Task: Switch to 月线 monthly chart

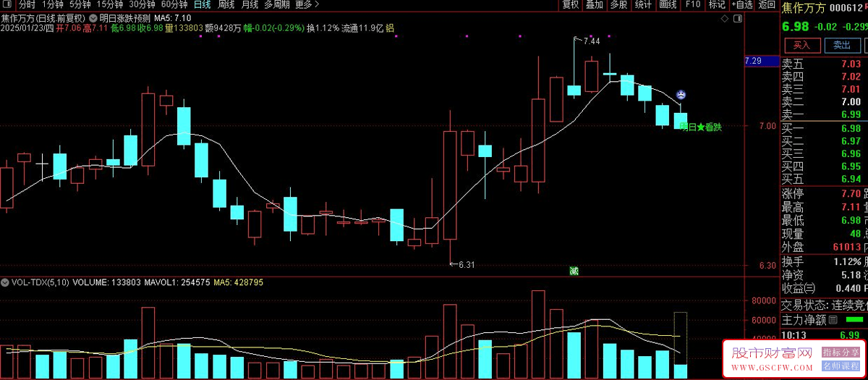Action: (250, 4)
